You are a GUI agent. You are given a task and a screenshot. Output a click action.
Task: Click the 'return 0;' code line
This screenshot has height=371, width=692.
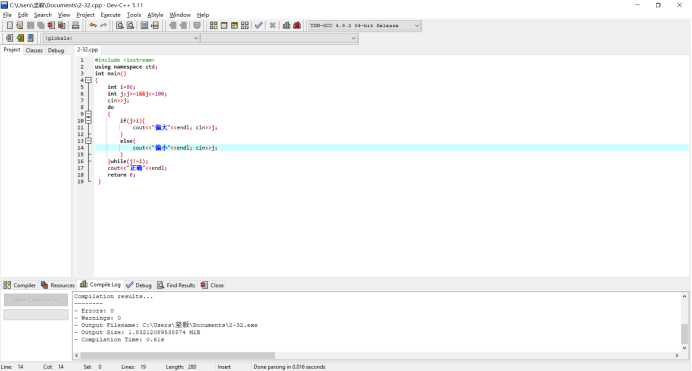[x=121, y=175]
